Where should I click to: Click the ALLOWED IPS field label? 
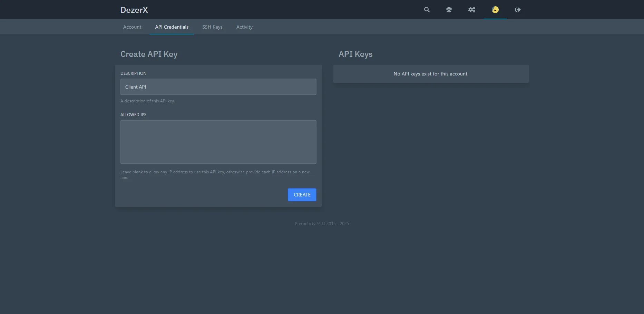click(134, 115)
